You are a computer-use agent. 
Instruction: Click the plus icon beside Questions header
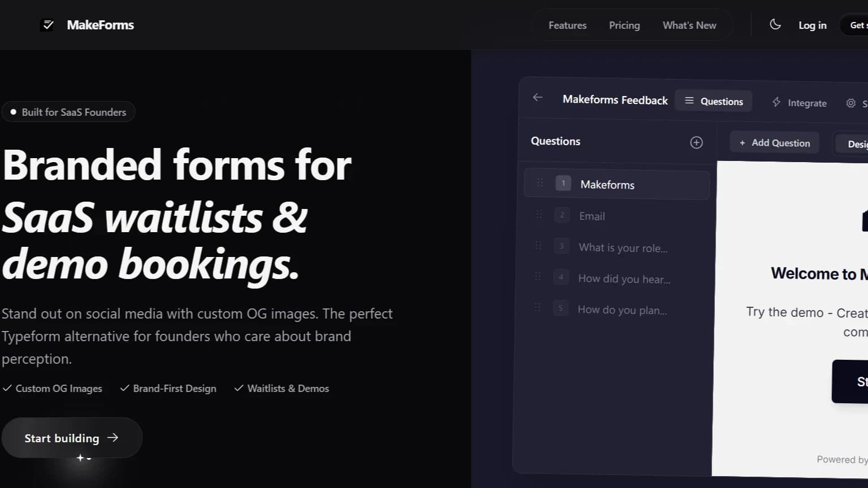[696, 142]
